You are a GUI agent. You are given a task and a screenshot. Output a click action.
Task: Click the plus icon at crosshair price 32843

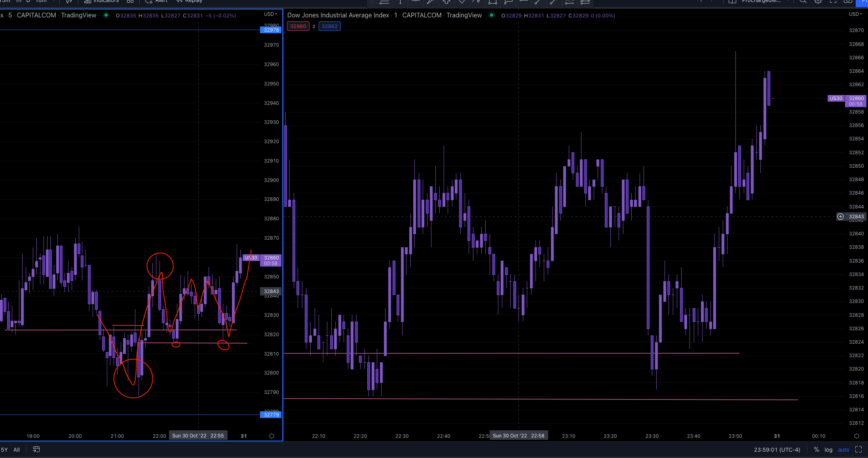(840, 216)
